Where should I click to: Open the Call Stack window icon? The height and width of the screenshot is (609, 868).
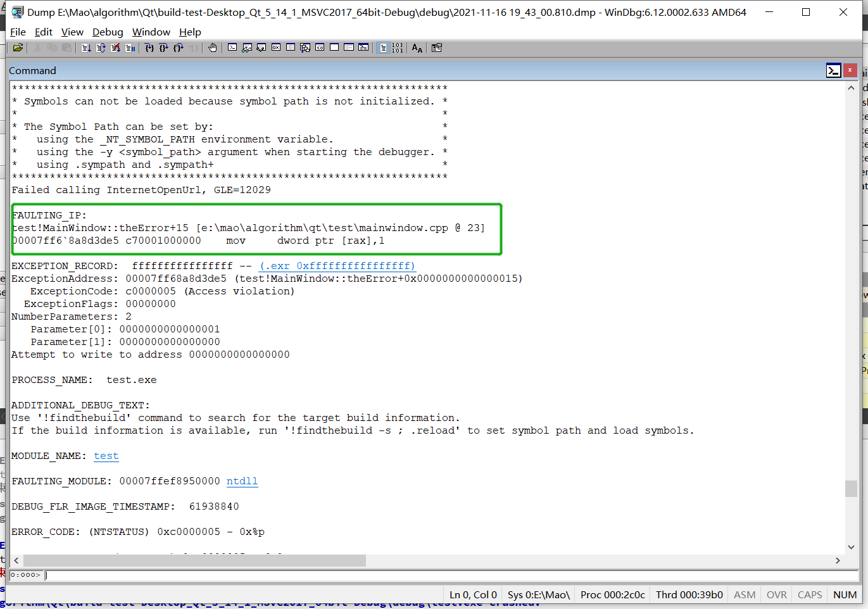(305, 47)
